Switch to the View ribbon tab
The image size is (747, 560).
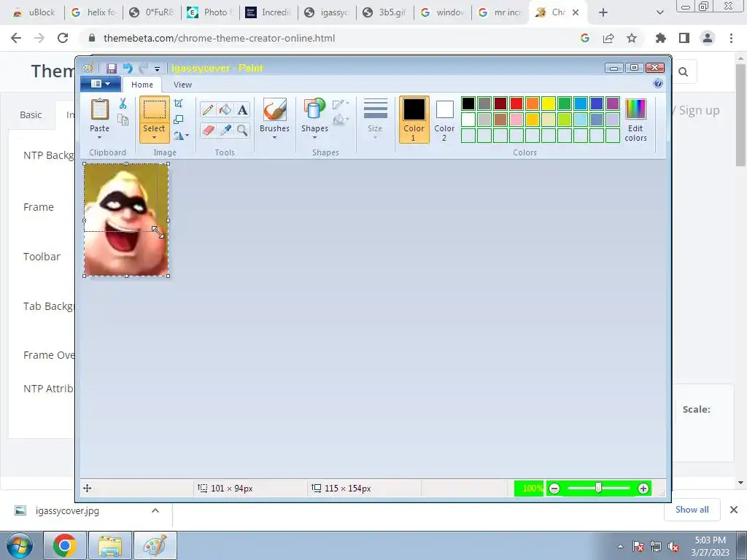tap(182, 85)
